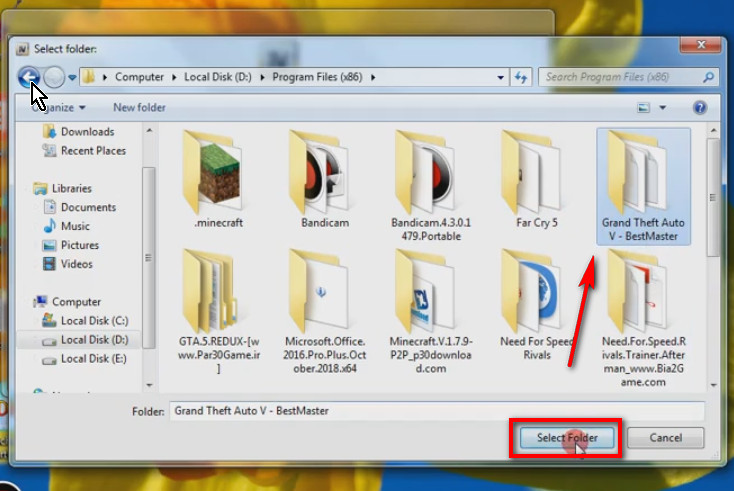This screenshot has height=491, width=734.
Task: Open the Organize menu
Action: coord(58,108)
